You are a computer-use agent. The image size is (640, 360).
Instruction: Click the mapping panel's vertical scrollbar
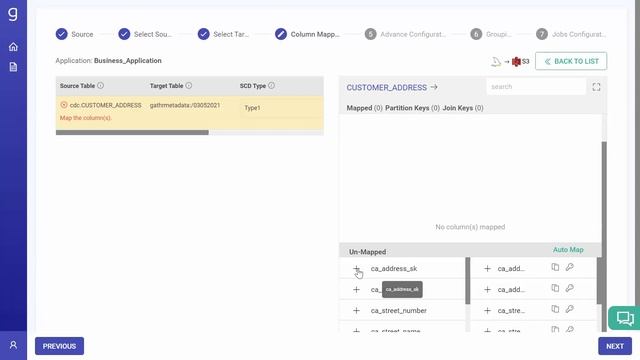pyautogui.click(x=604, y=236)
